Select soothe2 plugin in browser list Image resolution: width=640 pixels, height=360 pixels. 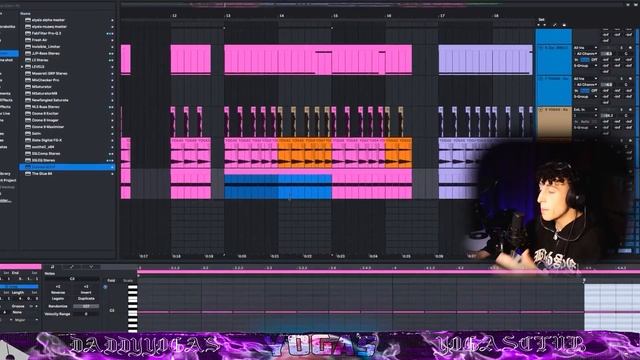point(67,147)
